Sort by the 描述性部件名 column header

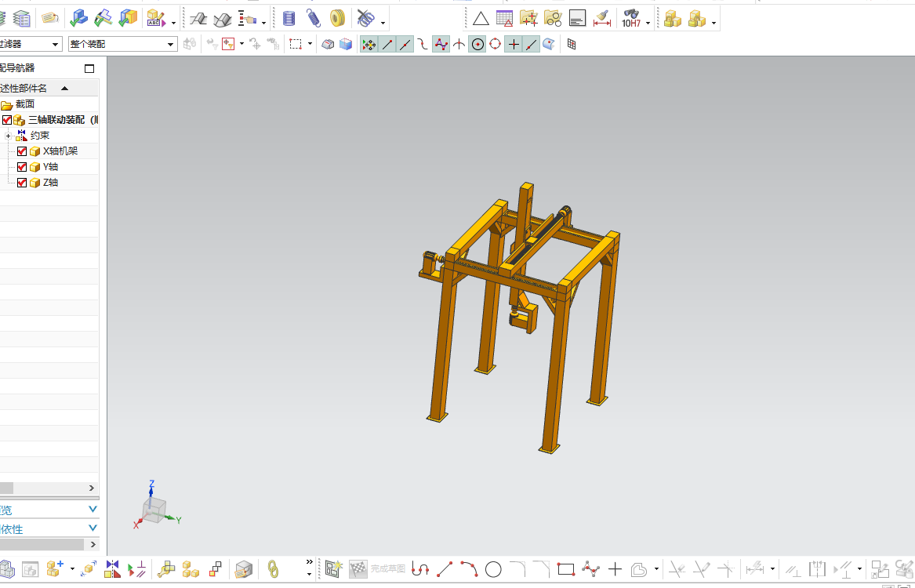click(x=49, y=88)
